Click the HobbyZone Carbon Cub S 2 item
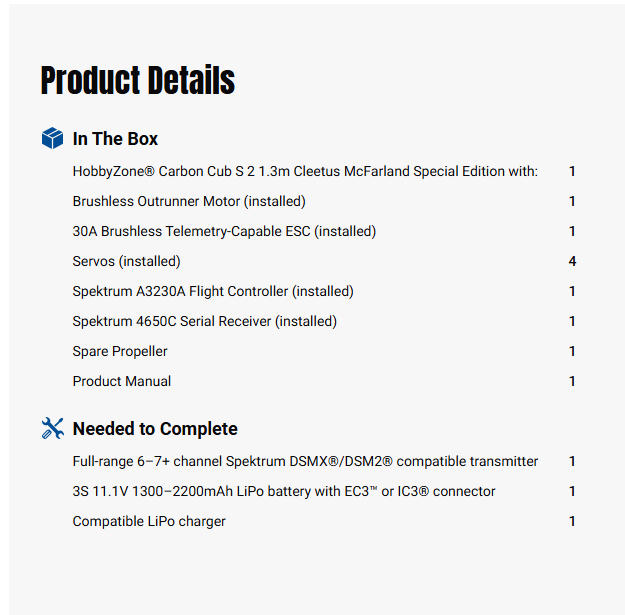 (x=305, y=171)
